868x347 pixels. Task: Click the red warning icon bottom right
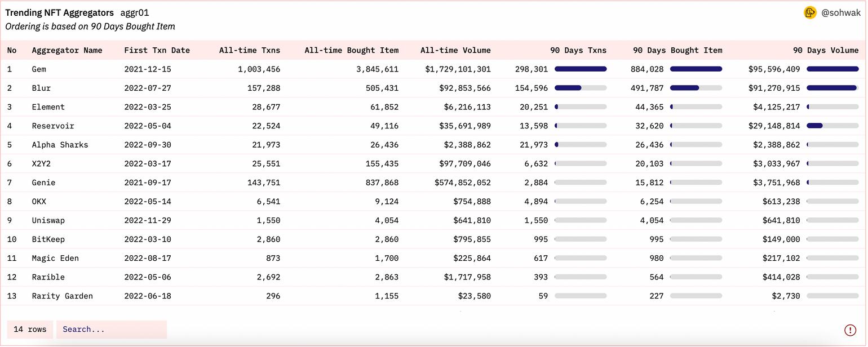tap(850, 330)
